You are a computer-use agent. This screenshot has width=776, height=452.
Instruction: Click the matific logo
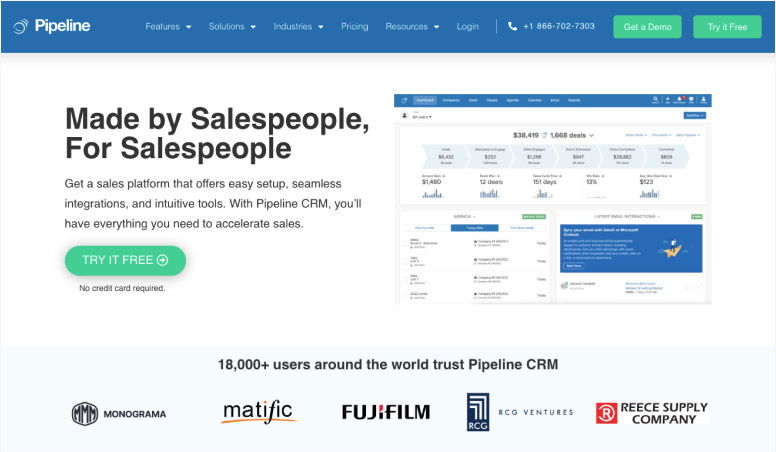pos(258,412)
